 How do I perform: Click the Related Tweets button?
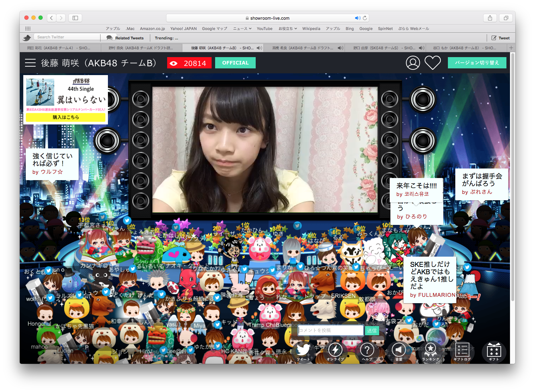pos(125,38)
